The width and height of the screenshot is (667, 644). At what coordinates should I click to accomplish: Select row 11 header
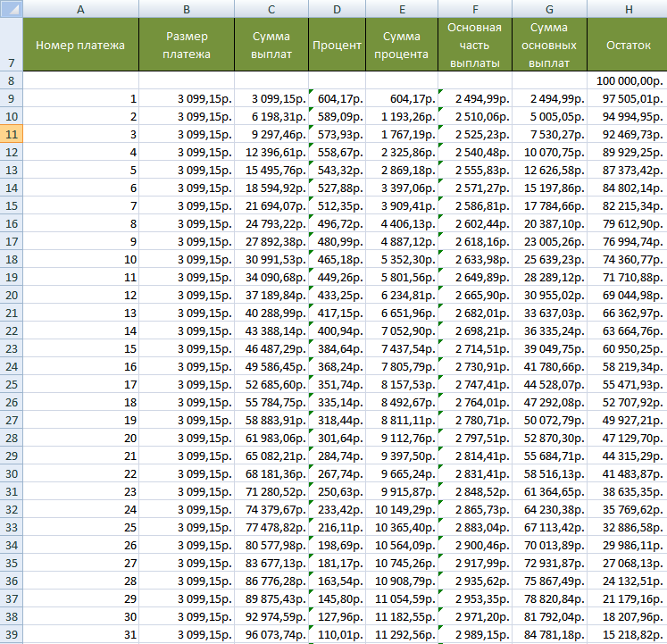point(12,134)
